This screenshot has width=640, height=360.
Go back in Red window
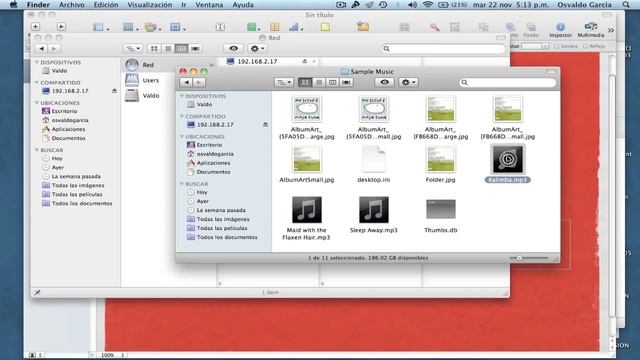[x=41, y=49]
